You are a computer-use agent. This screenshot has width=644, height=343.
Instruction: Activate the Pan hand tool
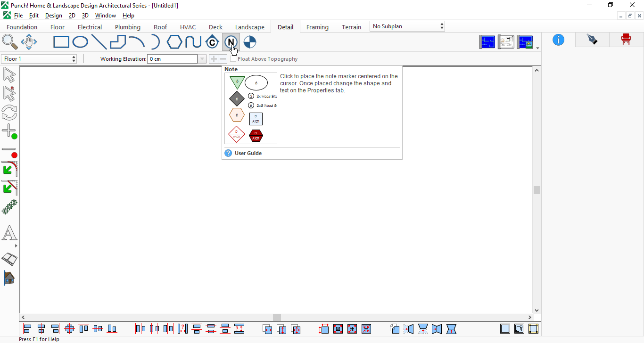29,42
